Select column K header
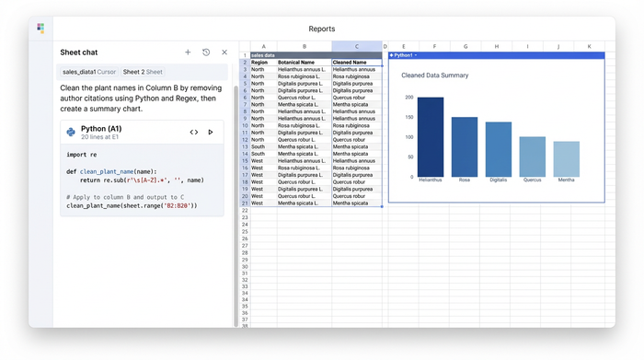The height and width of the screenshot is (360, 644). (x=590, y=46)
